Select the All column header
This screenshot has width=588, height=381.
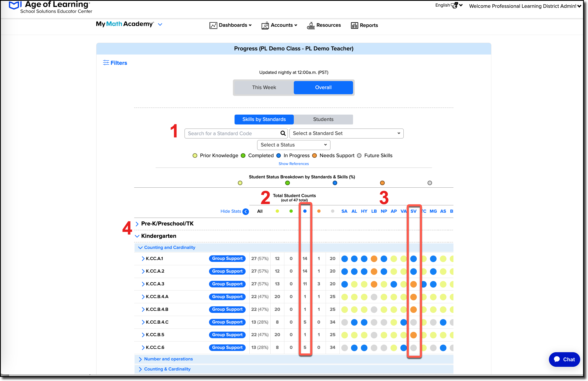click(260, 211)
